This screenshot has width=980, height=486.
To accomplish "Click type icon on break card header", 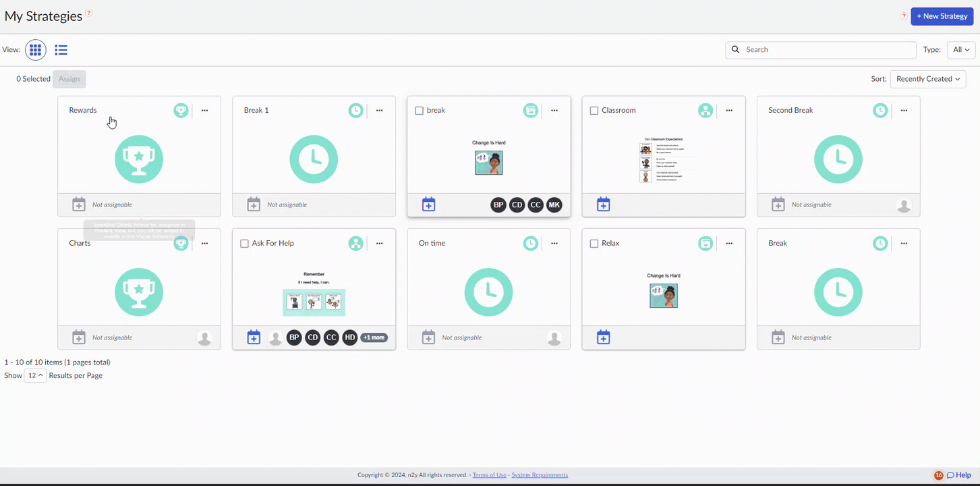I will coord(531,111).
